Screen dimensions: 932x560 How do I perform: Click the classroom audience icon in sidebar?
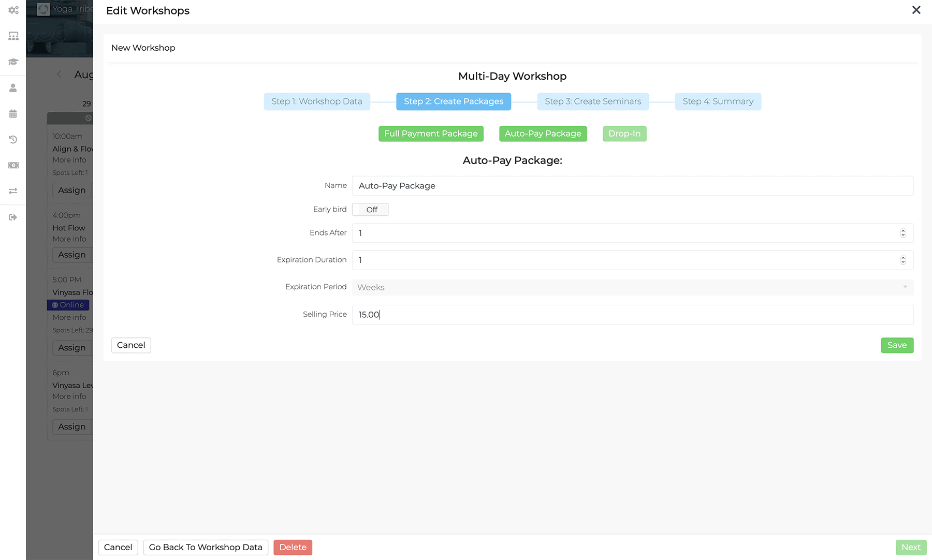coord(13,36)
